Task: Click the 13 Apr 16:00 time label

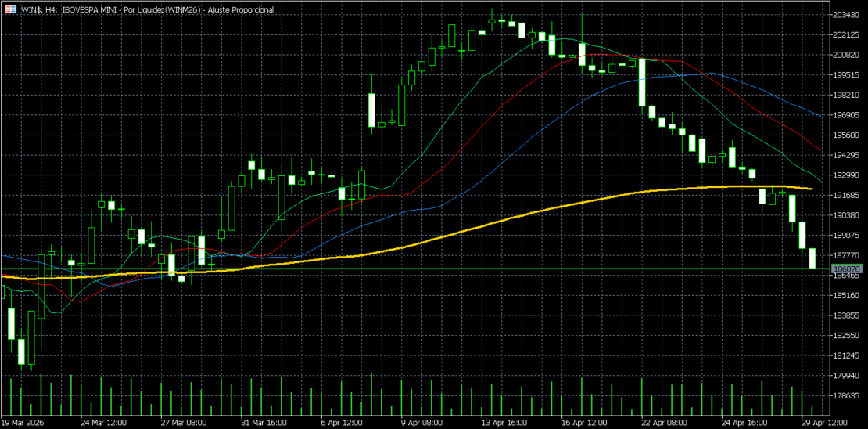Action: click(504, 422)
